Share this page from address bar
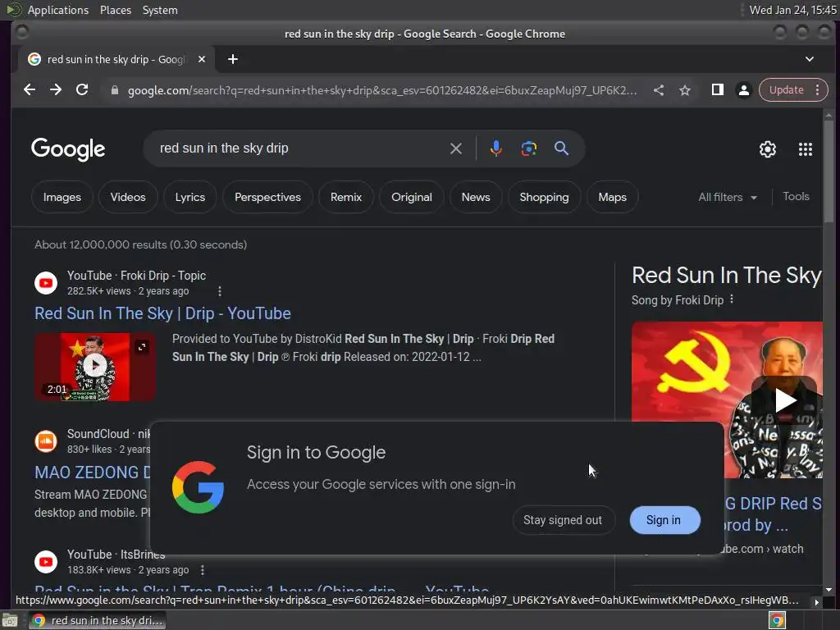The image size is (840, 630). point(659,90)
